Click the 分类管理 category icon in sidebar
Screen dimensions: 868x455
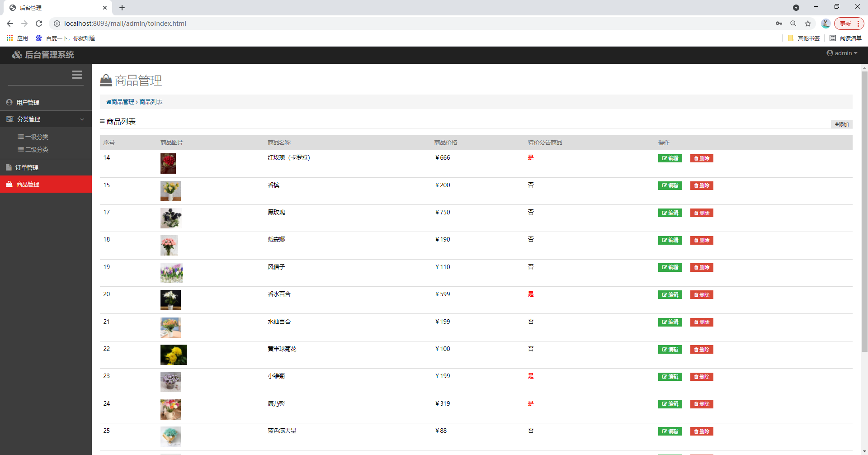coord(9,119)
